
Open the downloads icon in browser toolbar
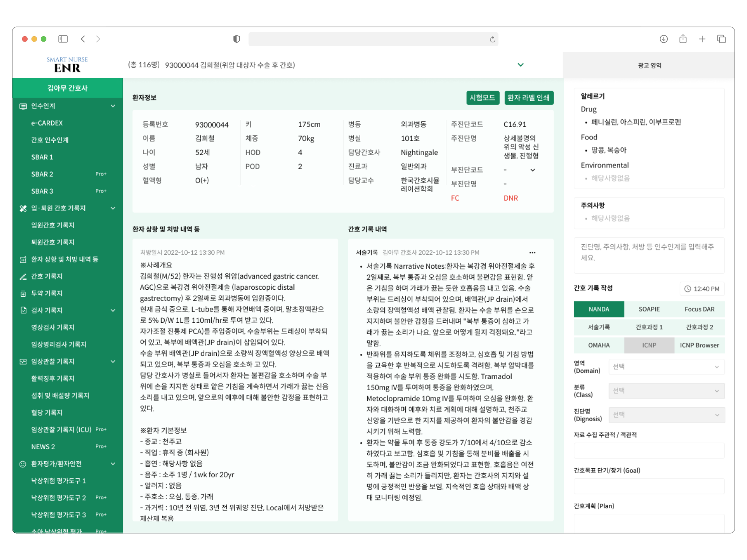(664, 39)
